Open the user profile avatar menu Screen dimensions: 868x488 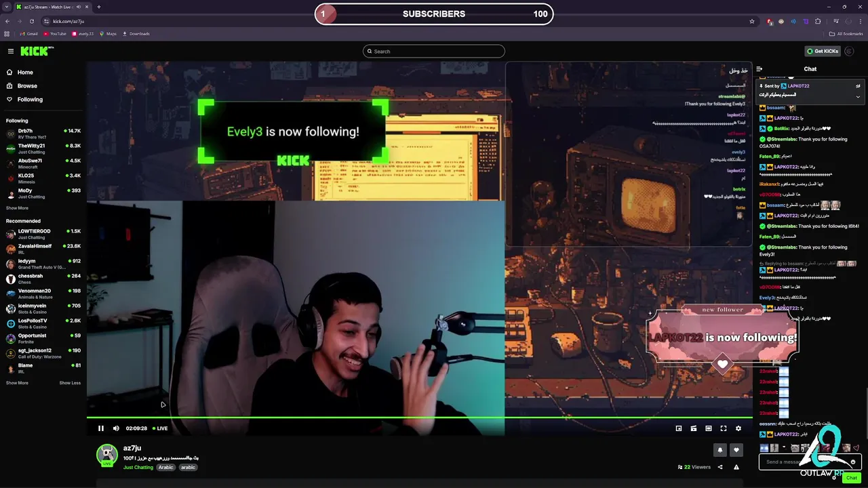pos(850,52)
